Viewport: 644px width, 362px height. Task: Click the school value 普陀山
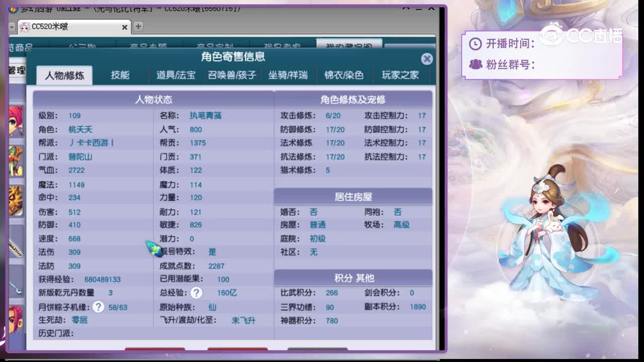pos(80,156)
